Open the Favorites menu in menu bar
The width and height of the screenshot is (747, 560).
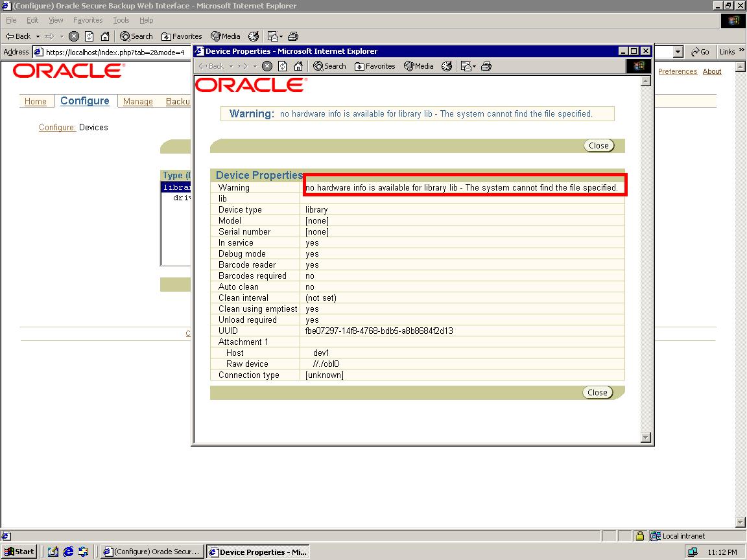[x=88, y=20]
